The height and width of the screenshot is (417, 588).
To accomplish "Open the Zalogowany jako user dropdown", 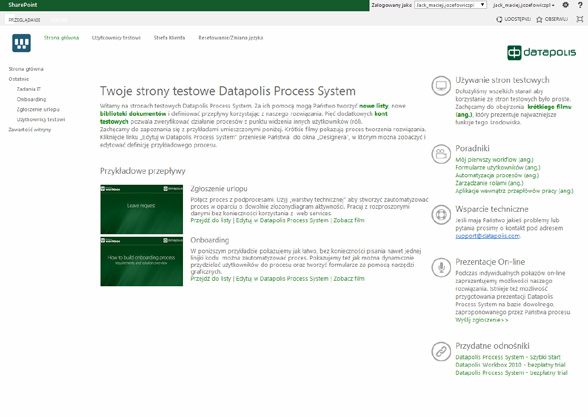I will click(x=450, y=5).
